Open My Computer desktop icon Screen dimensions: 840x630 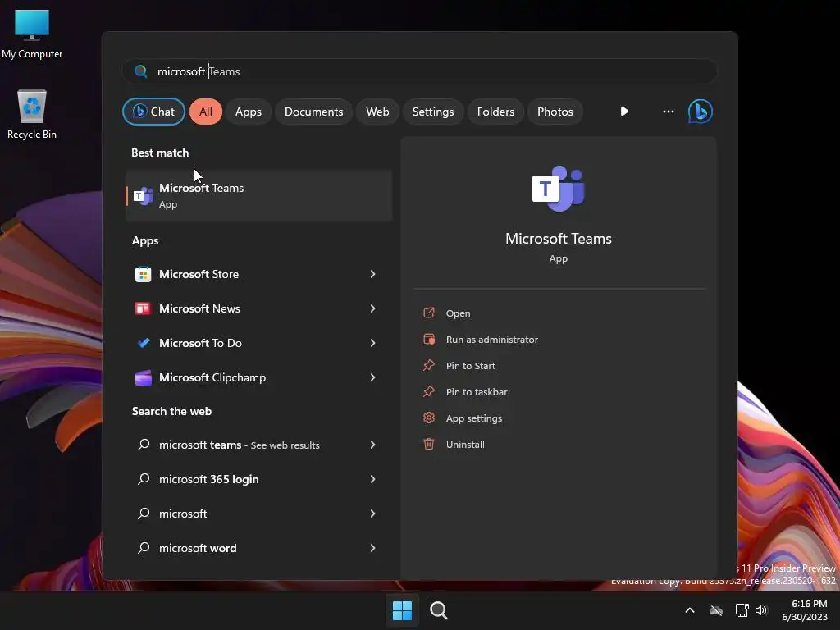point(32,33)
